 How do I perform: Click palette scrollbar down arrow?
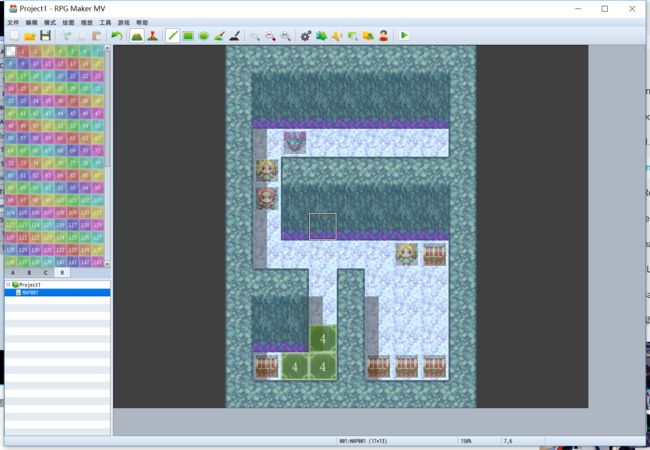[107, 264]
